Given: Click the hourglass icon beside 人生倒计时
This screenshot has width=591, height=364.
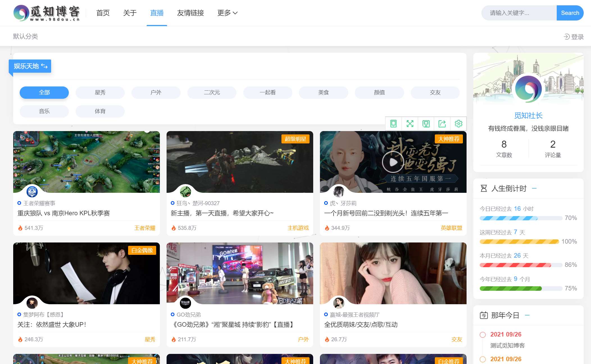Looking at the screenshot, I should point(484,189).
